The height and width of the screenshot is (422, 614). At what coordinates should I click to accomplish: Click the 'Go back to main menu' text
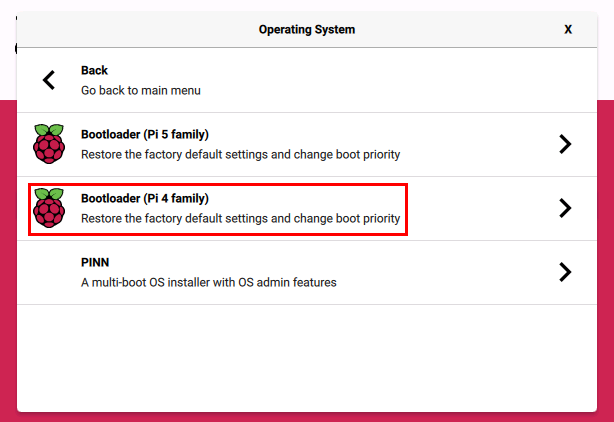pyautogui.click(x=140, y=90)
